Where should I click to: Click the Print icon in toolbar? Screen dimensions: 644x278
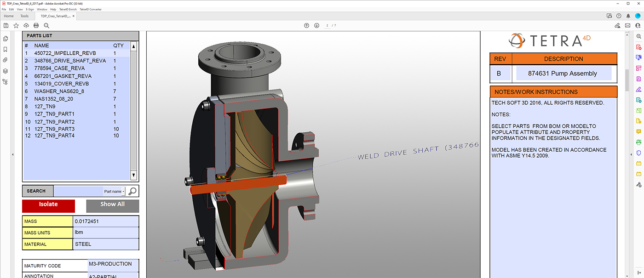click(x=36, y=25)
